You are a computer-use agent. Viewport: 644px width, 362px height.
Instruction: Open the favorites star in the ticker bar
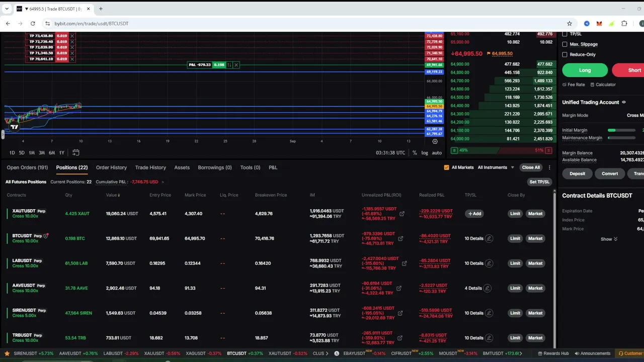coord(7,353)
